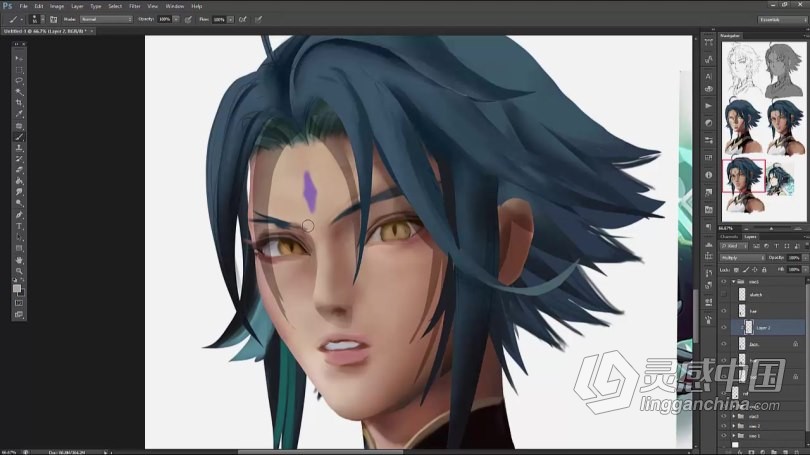
Task: Click the background color swatch
Action: [x=22, y=293]
